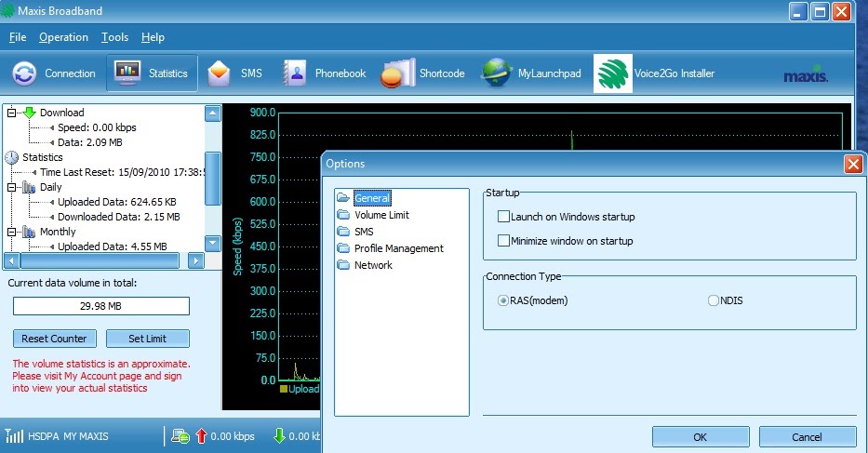
Task: Select RAS(modem) connection type
Action: [502, 300]
